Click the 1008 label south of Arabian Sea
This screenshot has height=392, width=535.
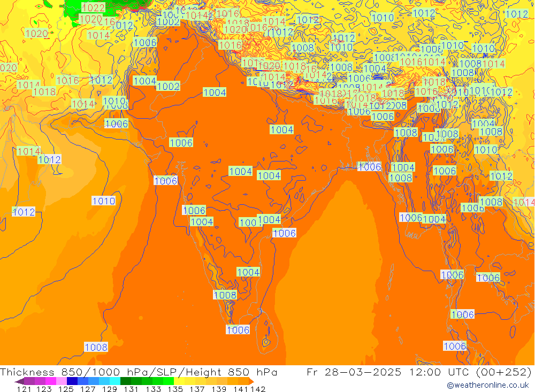96,347
